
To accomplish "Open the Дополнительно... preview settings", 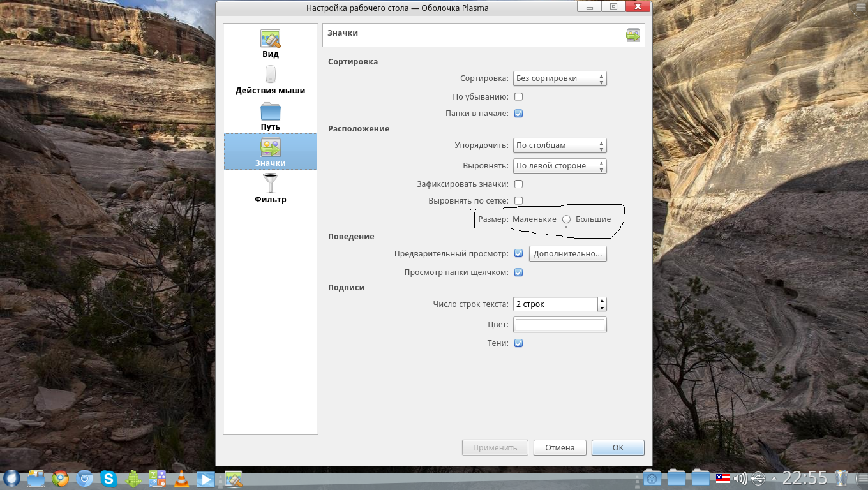I will coord(568,253).
